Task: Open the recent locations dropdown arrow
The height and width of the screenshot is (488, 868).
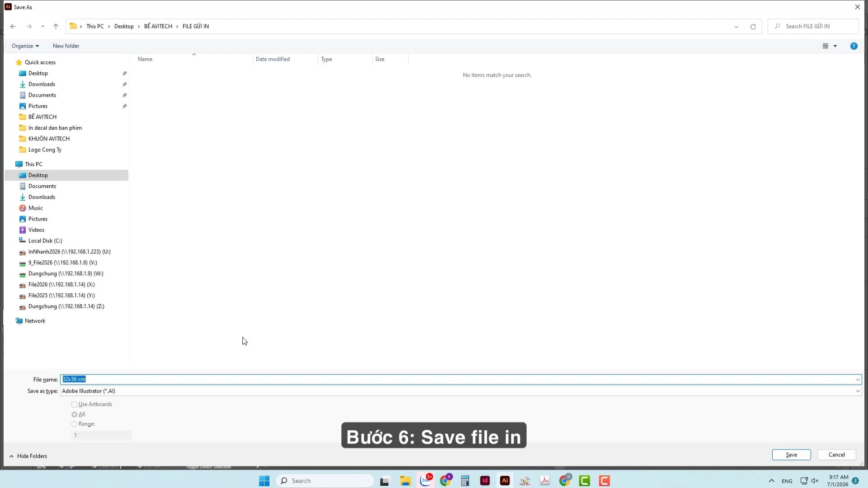Action: 42,26
